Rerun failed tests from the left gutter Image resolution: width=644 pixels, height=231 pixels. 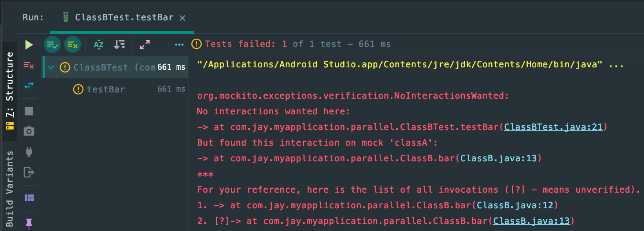(29, 65)
